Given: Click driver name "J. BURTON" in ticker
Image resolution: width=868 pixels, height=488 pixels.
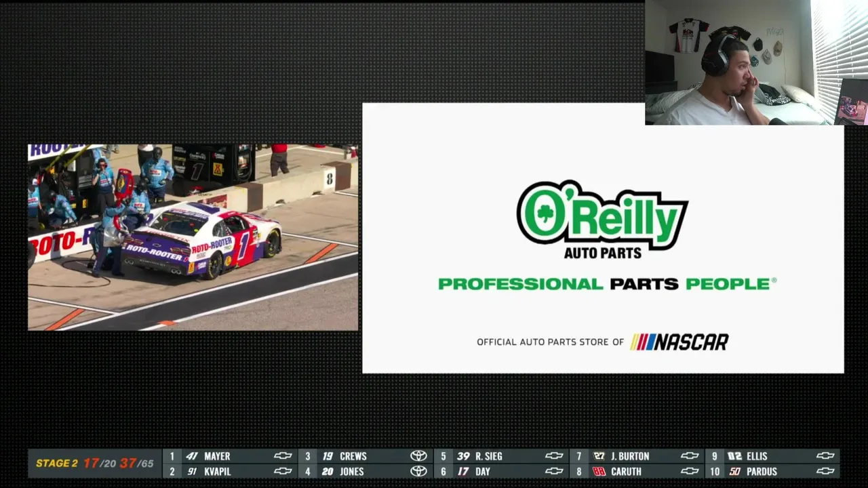Looking at the screenshot, I should tap(630, 456).
